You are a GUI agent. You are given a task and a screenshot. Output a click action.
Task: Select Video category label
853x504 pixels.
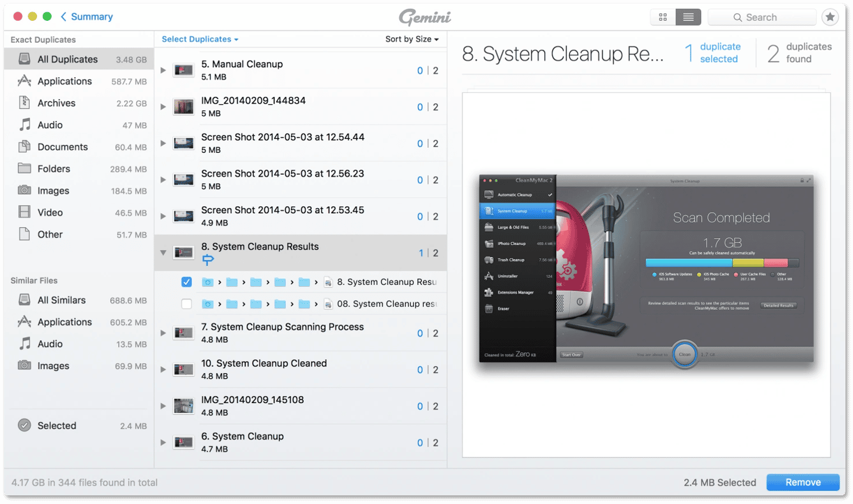[x=50, y=213]
